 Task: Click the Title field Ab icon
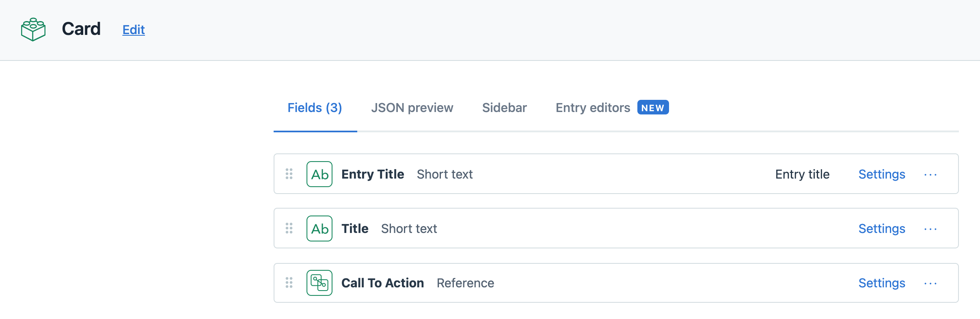click(319, 228)
